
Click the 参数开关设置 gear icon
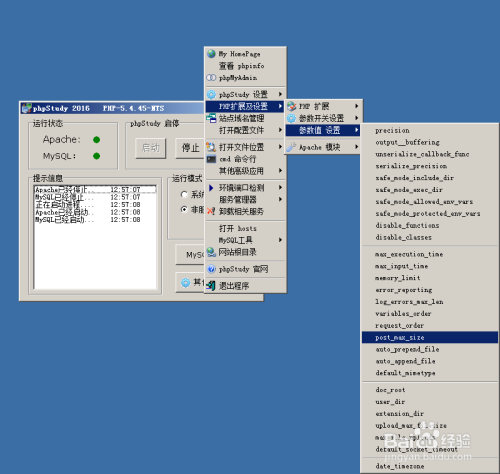(292, 118)
